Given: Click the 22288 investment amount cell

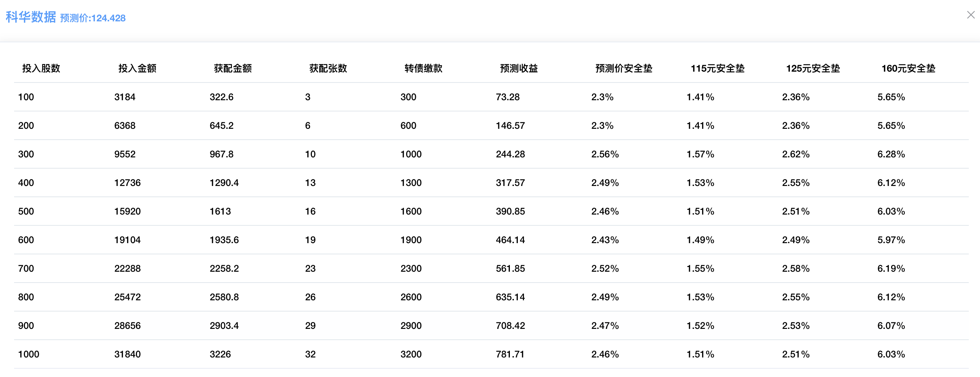Looking at the screenshot, I should pos(128,268).
